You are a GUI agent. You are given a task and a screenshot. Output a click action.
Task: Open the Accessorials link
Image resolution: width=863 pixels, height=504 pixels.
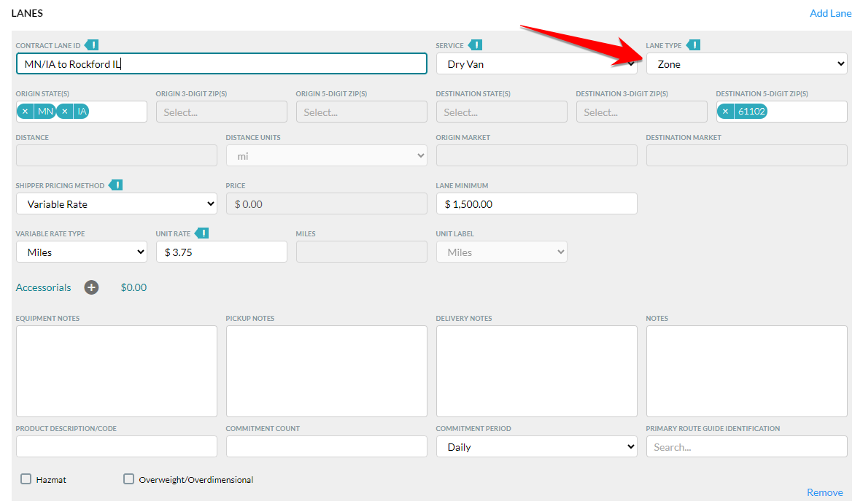pyautogui.click(x=44, y=287)
